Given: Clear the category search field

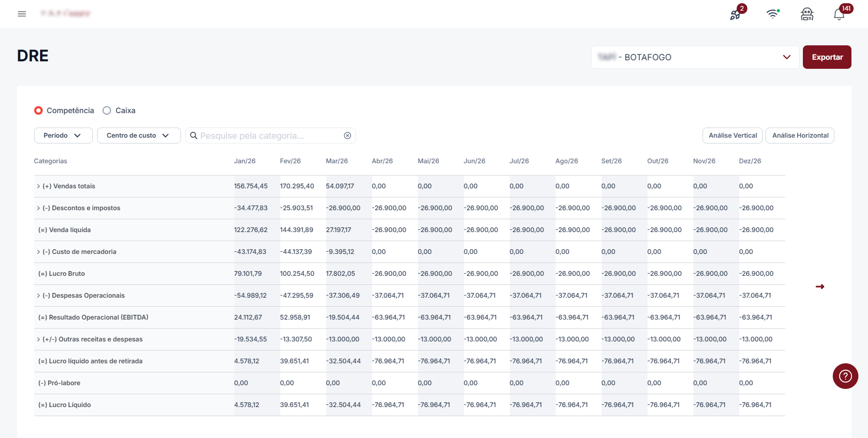Looking at the screenshot, I should click(x=348, y=136).
